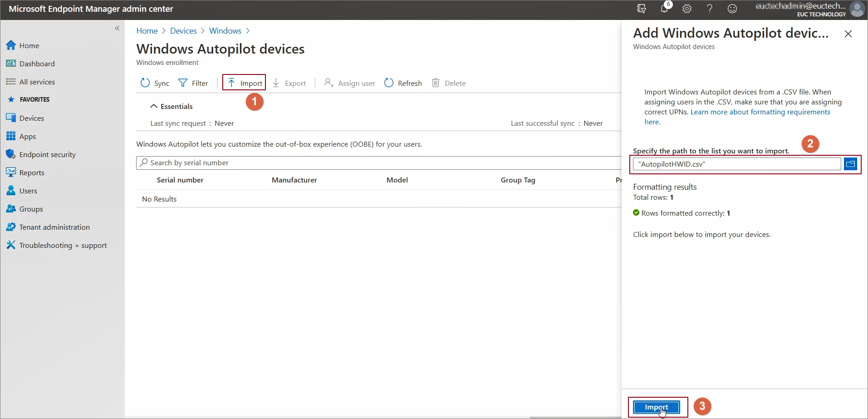
Task: Click the Windows breadcrumb link
Action: (225, 31)
